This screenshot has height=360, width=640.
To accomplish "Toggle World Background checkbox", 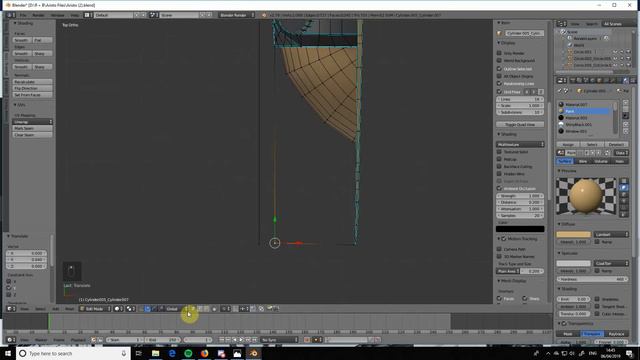I will (499, 60).
